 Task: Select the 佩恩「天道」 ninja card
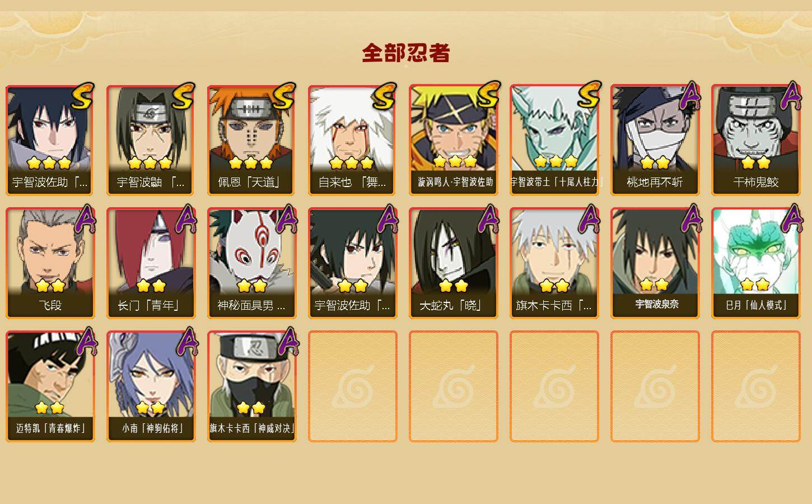click(252, 140)
